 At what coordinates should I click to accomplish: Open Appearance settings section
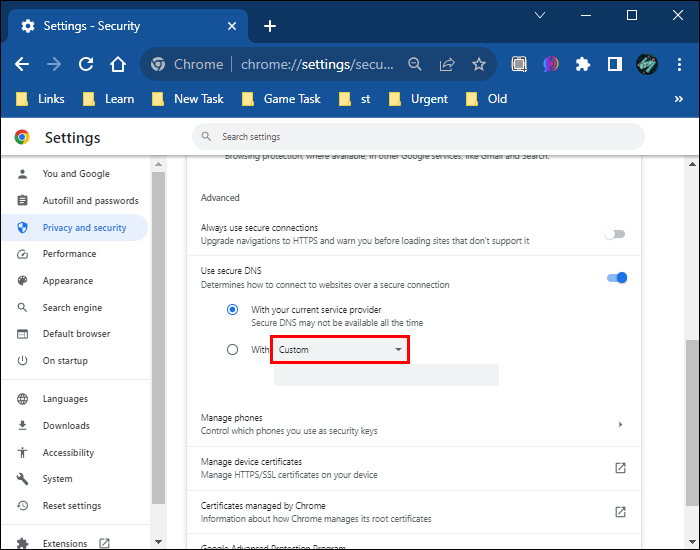tap(67, 281)
